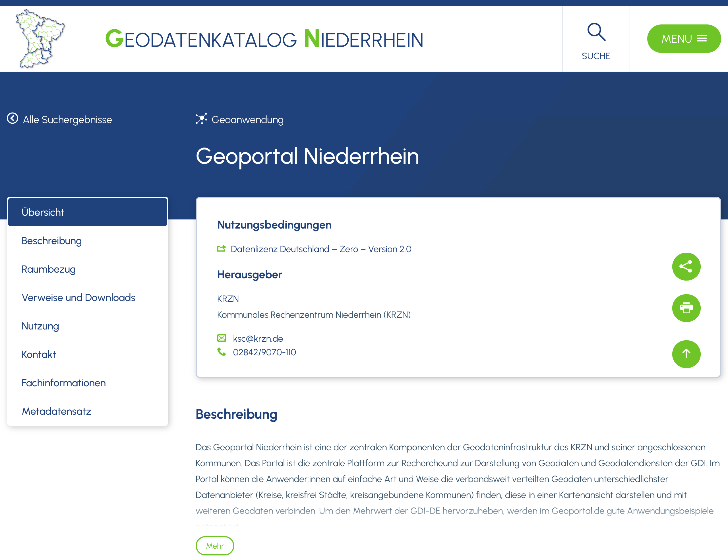Screen dimensions: 728x560
Task: Return to Alle Suchergebnisse
Action: coord(67,120)
